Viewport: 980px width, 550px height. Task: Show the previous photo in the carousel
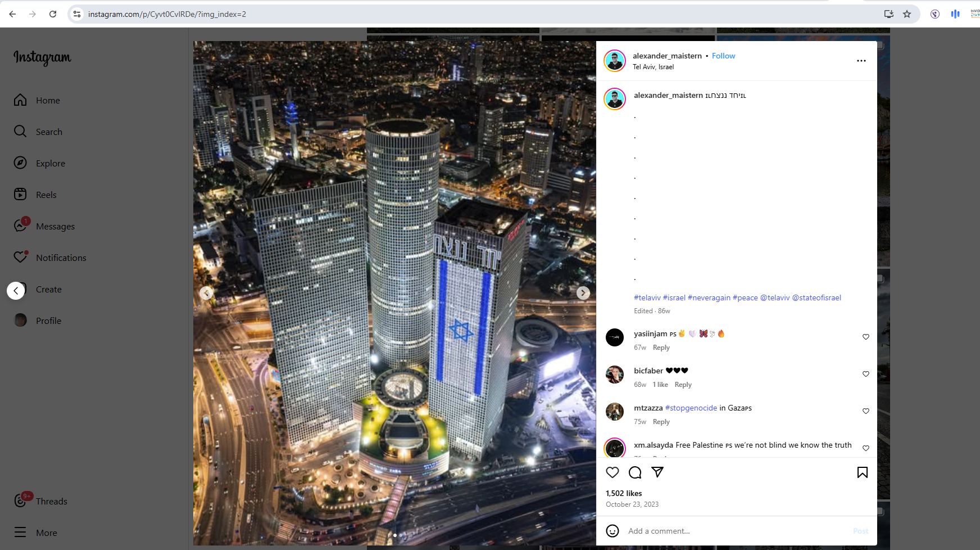tap(206, 293)
